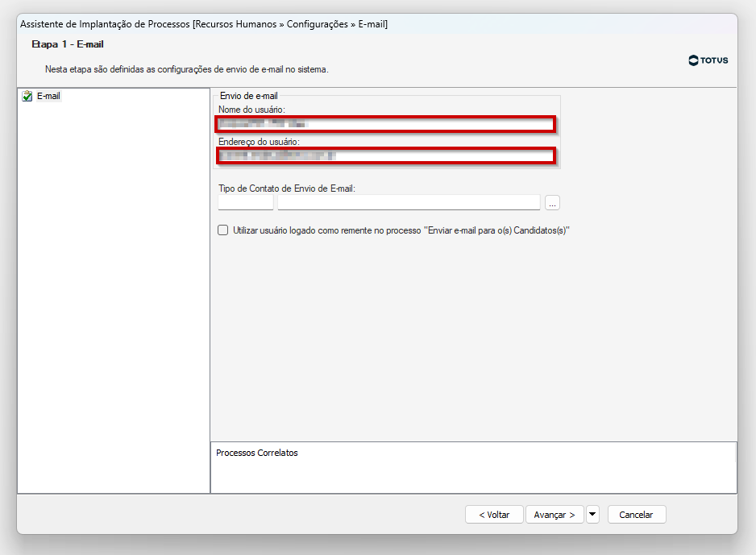Screen dimensions: 756x555
Task: Focus the Nome do usuário field
Action: 386,124
